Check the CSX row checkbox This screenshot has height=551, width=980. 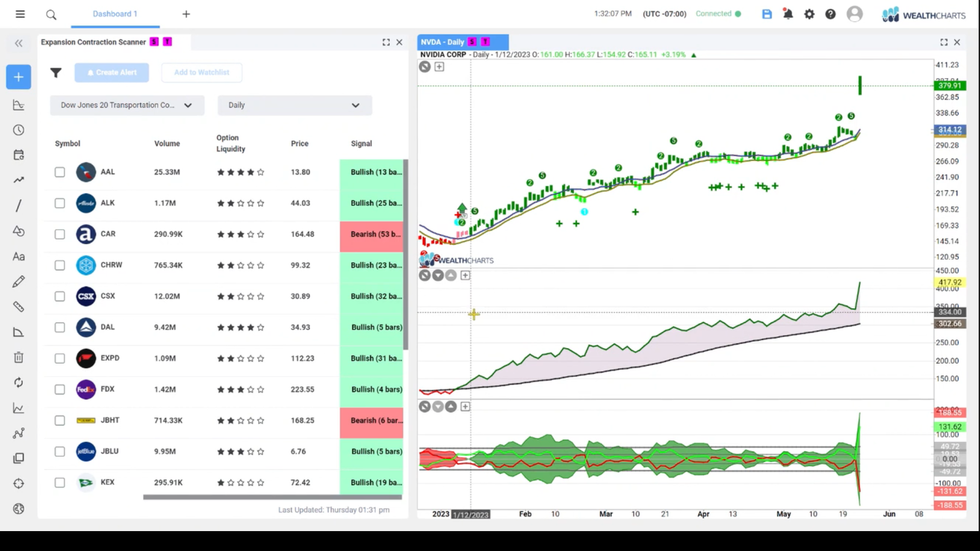tap(60, 297)
